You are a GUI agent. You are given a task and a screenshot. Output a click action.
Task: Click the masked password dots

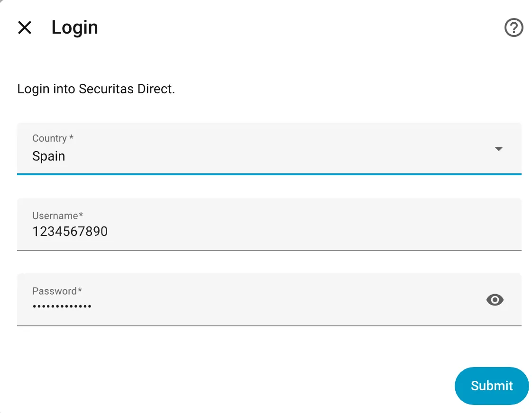(x=62, y=306)
